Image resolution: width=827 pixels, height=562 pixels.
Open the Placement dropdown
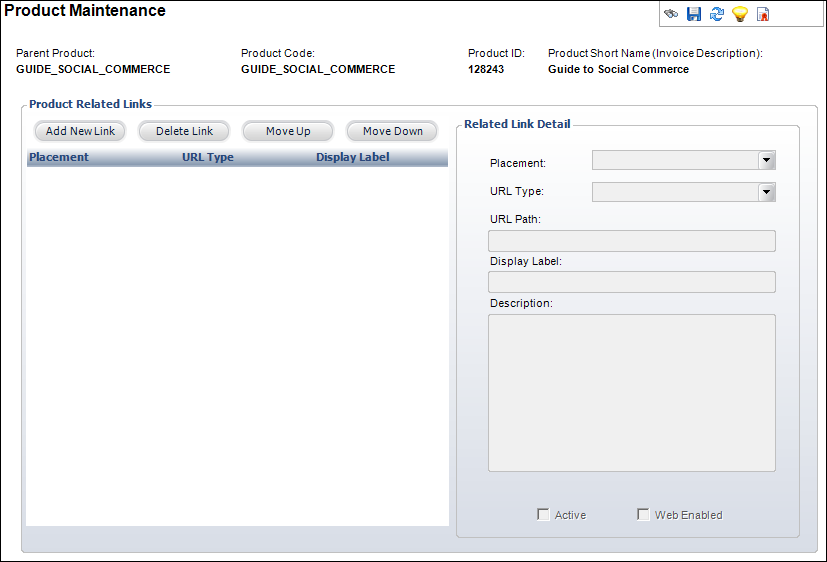tap(684, 160)
